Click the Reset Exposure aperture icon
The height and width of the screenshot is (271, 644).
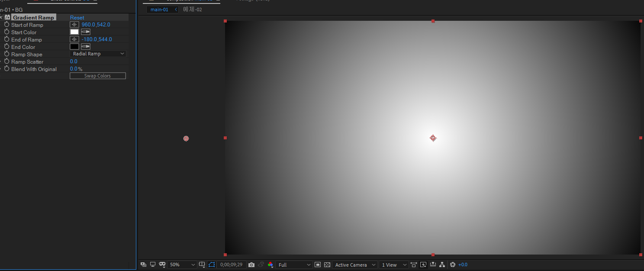453,265
